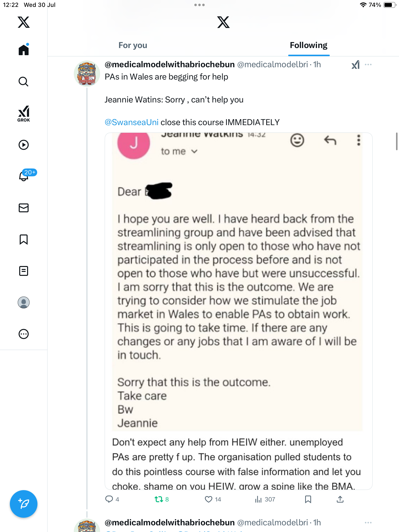The image size is (399, 532).
Task: Switch to the For you tab
Action: (133, 45)
